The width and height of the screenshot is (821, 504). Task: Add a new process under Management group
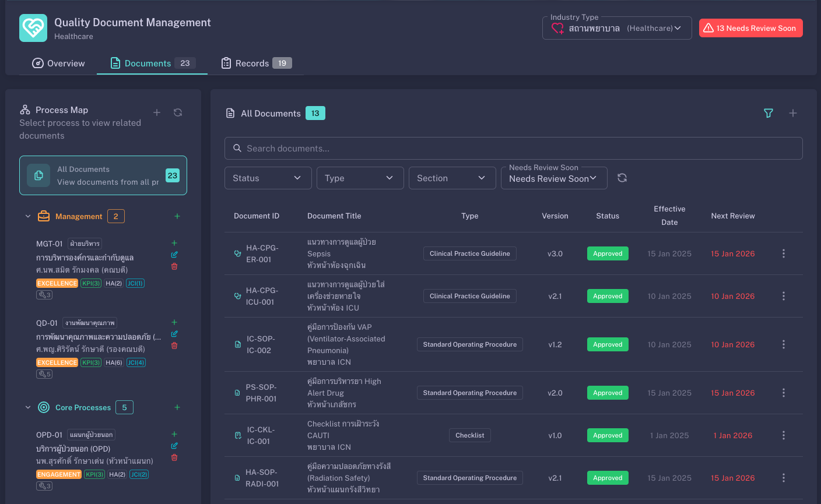pos(177,216)
